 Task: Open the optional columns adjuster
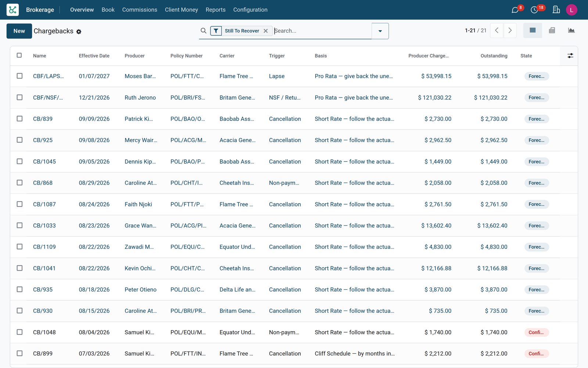coord(570,56)
